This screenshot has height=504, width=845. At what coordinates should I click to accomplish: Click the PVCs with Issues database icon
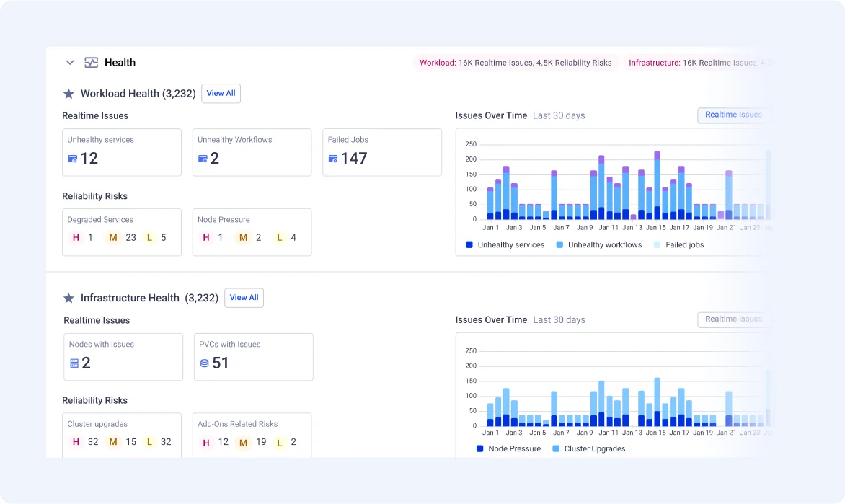[x=204, y=363]
